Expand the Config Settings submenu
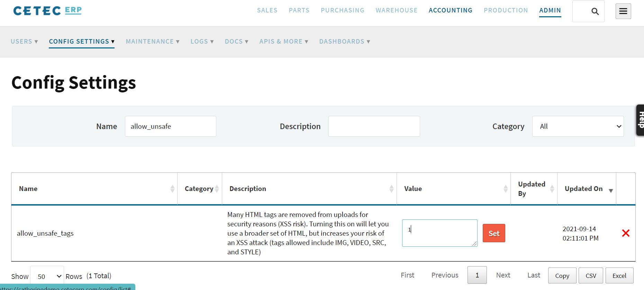Image resolution: width=644 pixels, height=290 pixels. click(x=82, y=42)
